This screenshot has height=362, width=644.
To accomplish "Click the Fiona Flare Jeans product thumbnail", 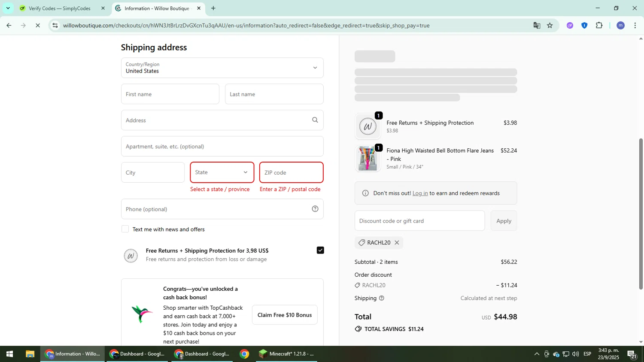I will coord(368,159).
